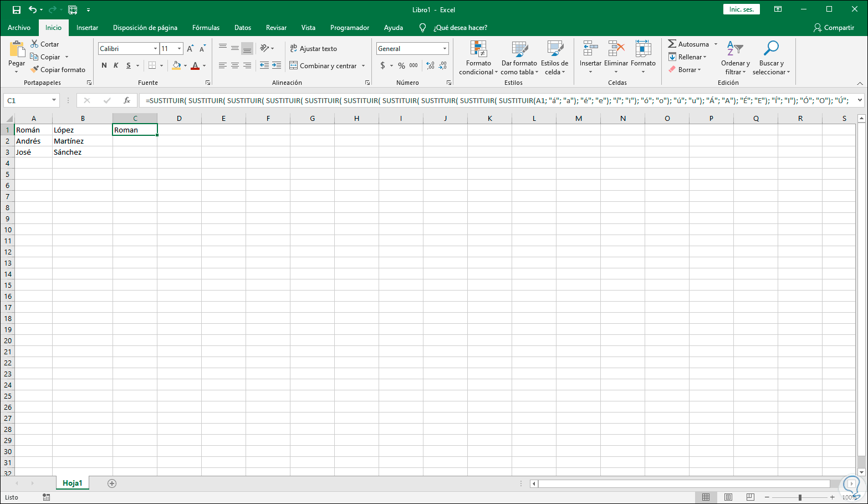Select cell A2 containing Andrés

[x=33, y=141]
